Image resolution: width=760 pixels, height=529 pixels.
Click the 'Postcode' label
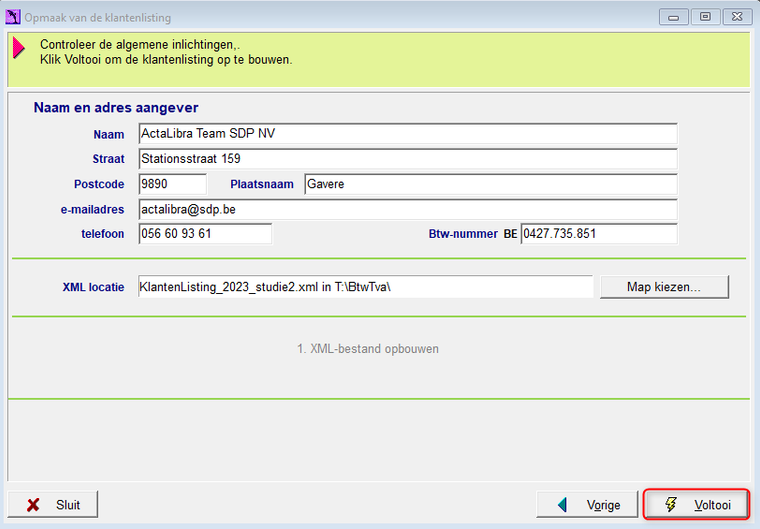pos(99,184)
